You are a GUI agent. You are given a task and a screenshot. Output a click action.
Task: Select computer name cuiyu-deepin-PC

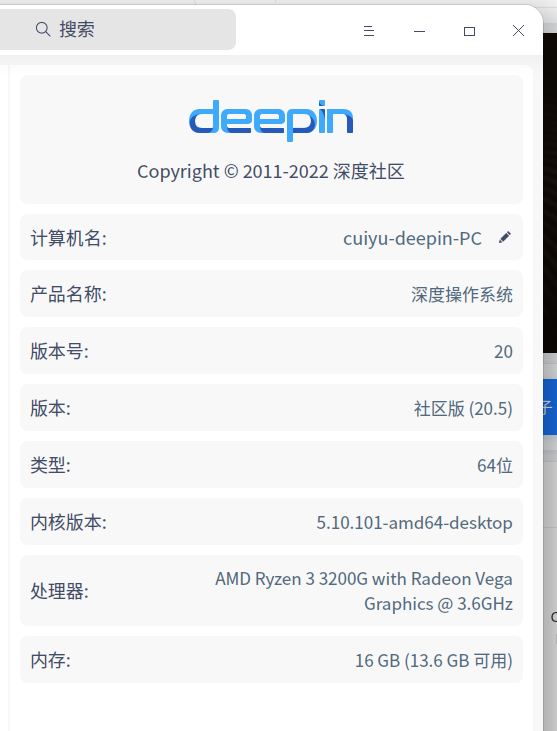click(x=412, y=239)
